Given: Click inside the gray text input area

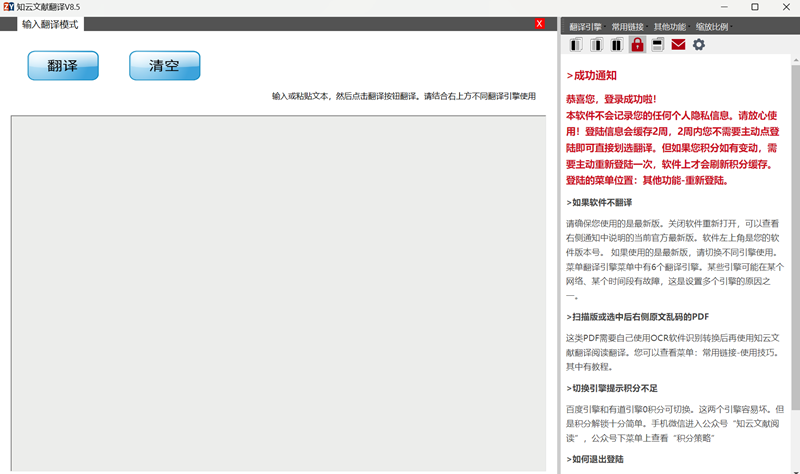Looking at the screenshot, I should click(x=280, y=290).
